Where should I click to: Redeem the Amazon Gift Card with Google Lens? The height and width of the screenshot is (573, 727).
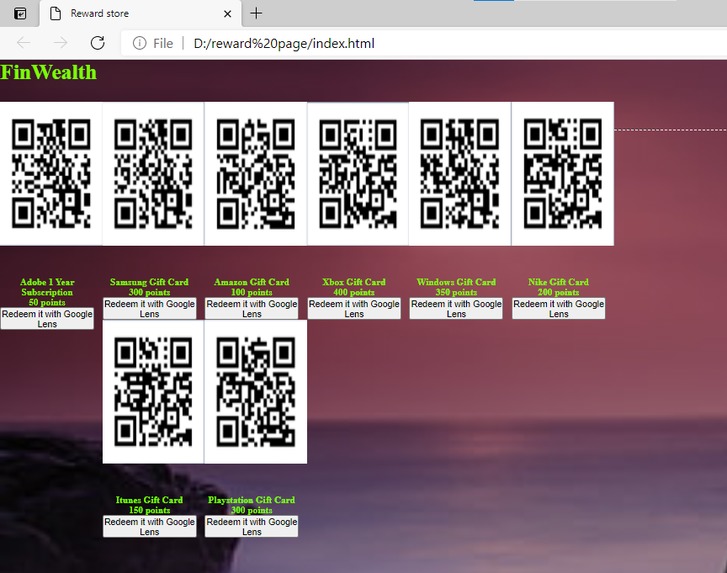(252, 309)
